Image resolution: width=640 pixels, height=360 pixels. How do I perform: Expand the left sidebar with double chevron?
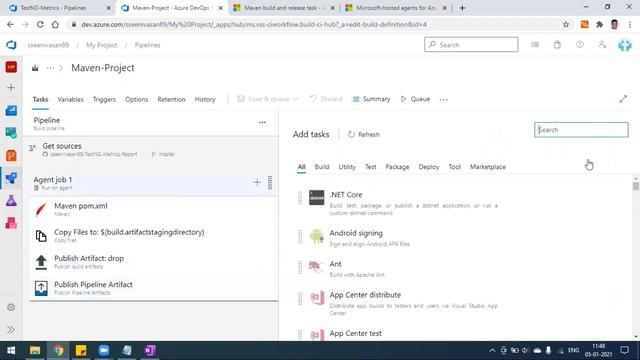[11, 329]
